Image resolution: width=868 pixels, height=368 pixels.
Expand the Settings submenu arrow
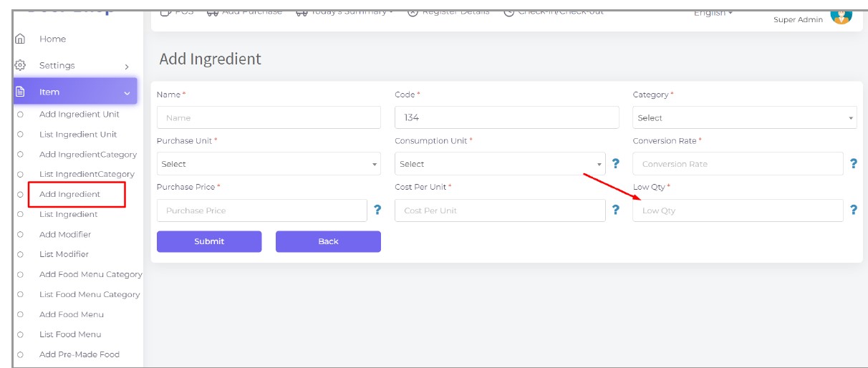tap(127, 66)
